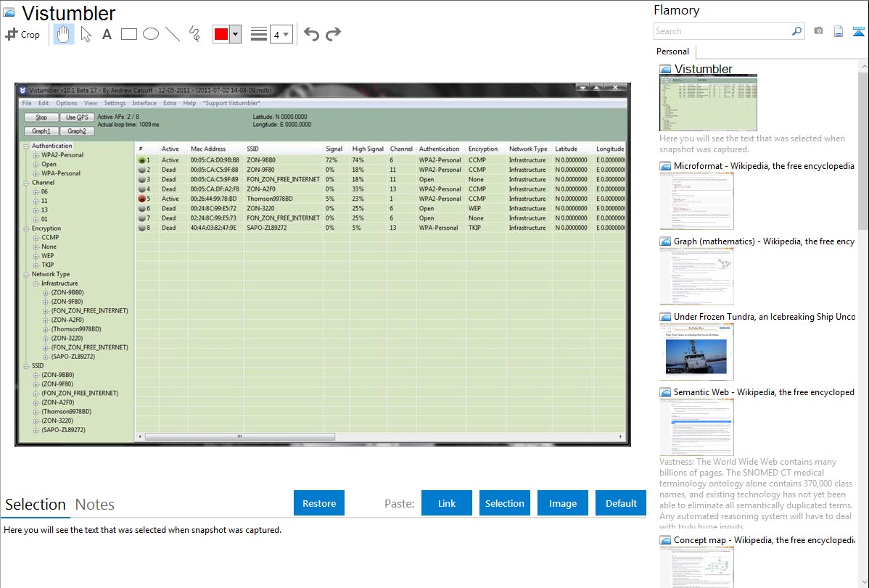Screen dimensions: 869x588
Task: Undo the last annotation
Action: [311, 34]
